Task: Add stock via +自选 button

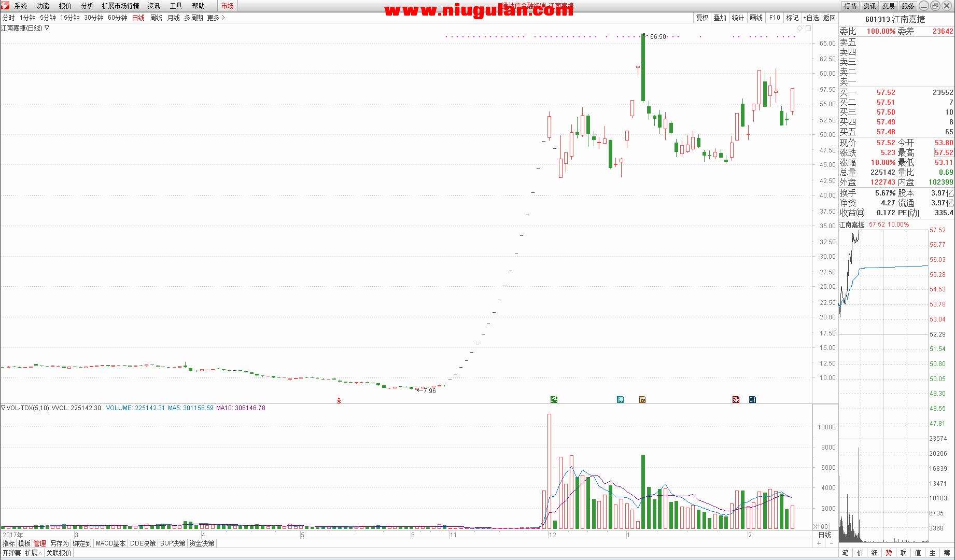Action: [811, 18]
